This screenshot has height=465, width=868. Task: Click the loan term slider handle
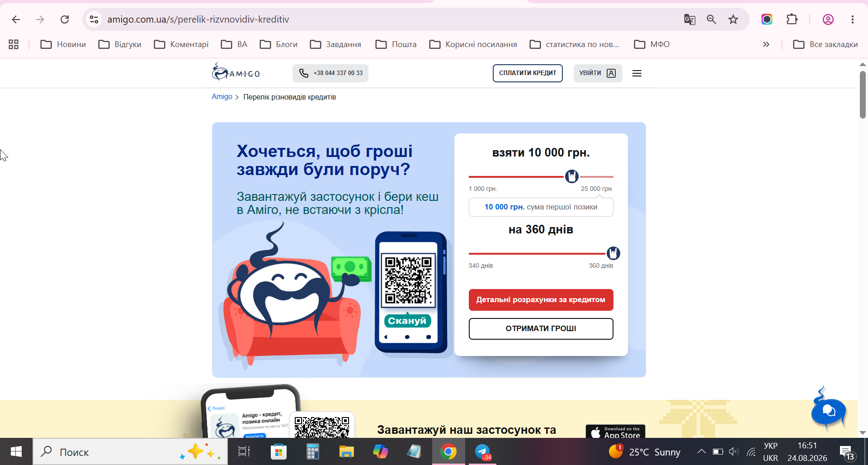tap(613, 253)
